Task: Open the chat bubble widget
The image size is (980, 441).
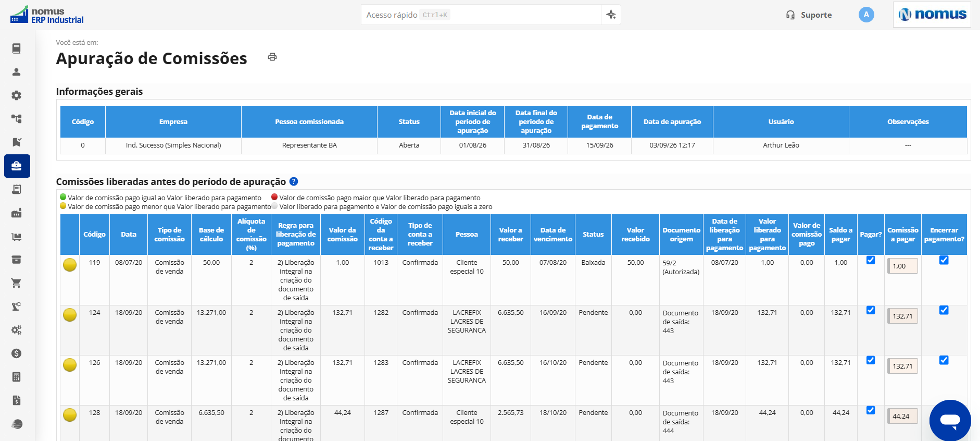Action: (x=950, y=420)
